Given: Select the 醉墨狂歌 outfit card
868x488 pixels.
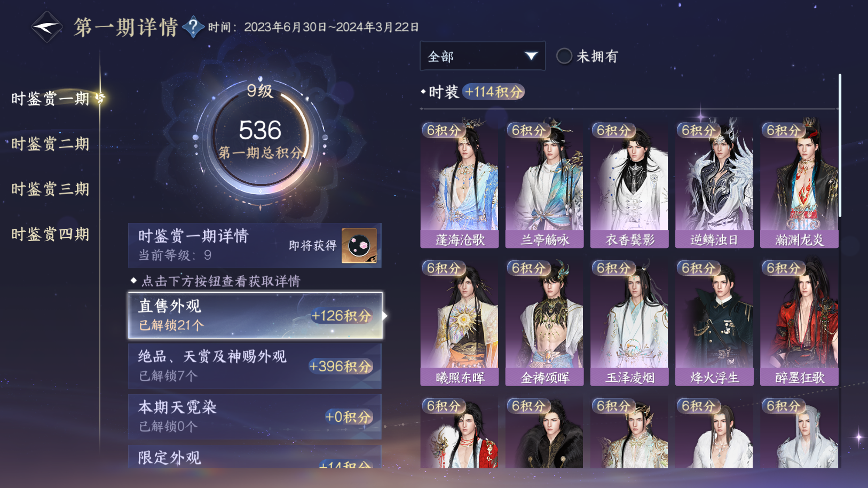Looking at the screenshot, I should (x=799, y=322).
